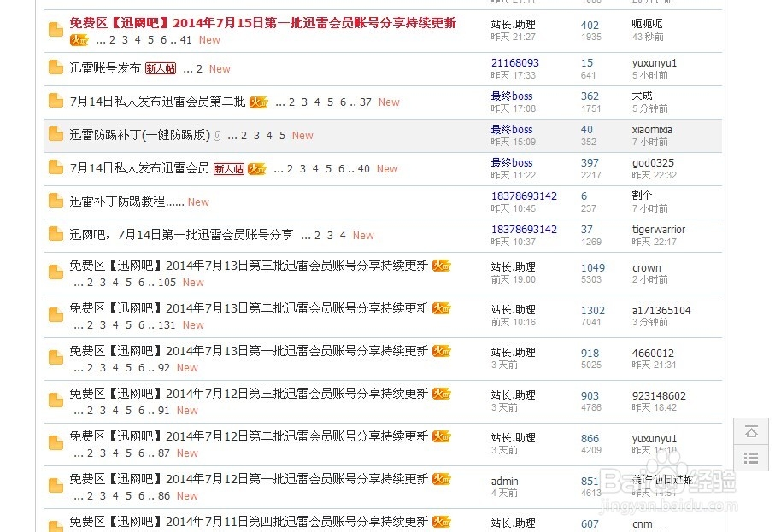Click New link on 迅雷补丁防踢教程 thread
This screenshot has width=781, height=532.
pos(198,202)
